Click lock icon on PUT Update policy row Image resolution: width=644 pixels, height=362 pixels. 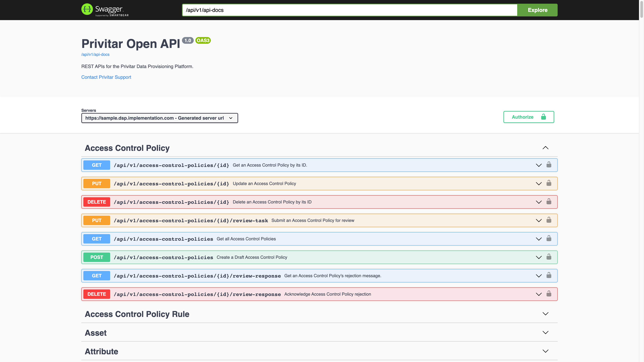point(549,183)
